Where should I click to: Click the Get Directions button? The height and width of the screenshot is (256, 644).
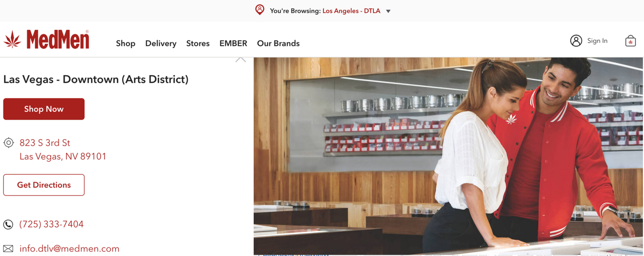[44, 185]
